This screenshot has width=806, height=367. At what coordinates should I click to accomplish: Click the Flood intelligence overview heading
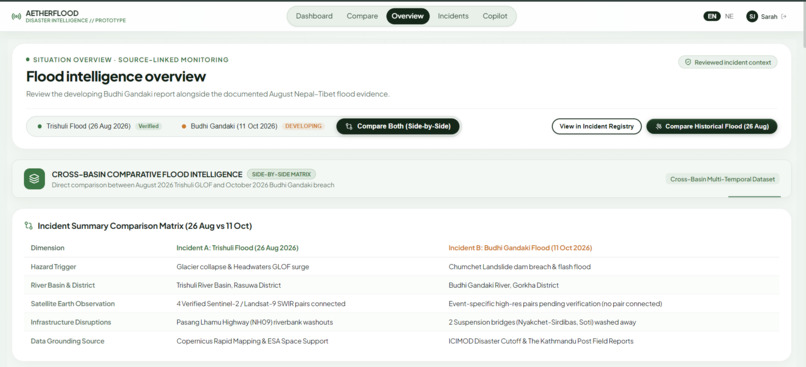click(x=116, y=77)
